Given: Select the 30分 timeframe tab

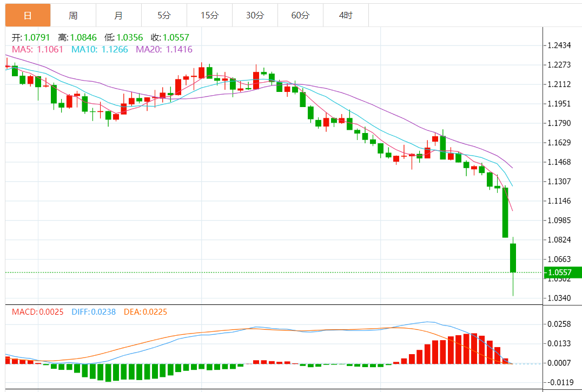Looking at the screenshot, I should click(x=255, y=15).
